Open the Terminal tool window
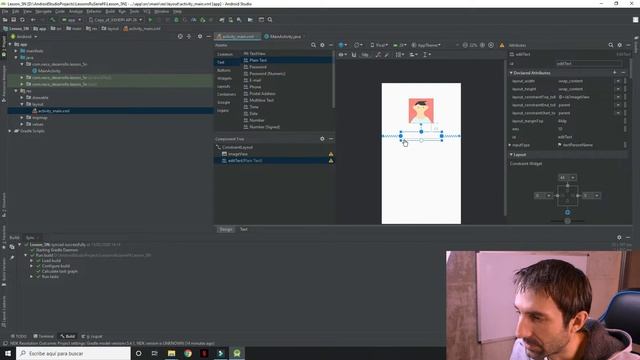 [44, 336]
